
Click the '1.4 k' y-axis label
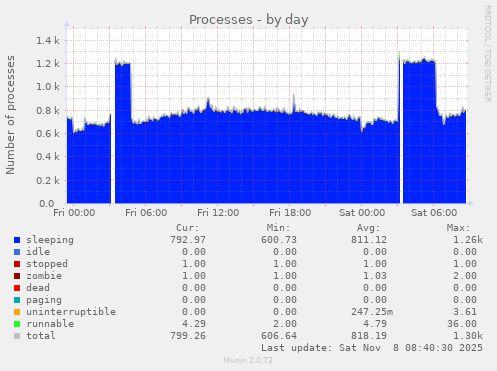pyautogui.click(x=48, y=41)
